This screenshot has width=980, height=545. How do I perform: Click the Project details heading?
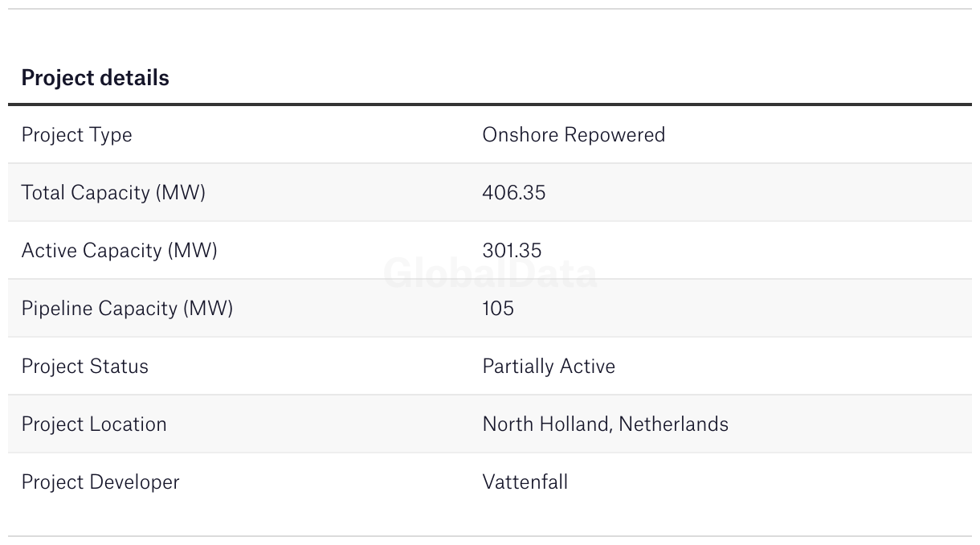(x=95, y=78)
